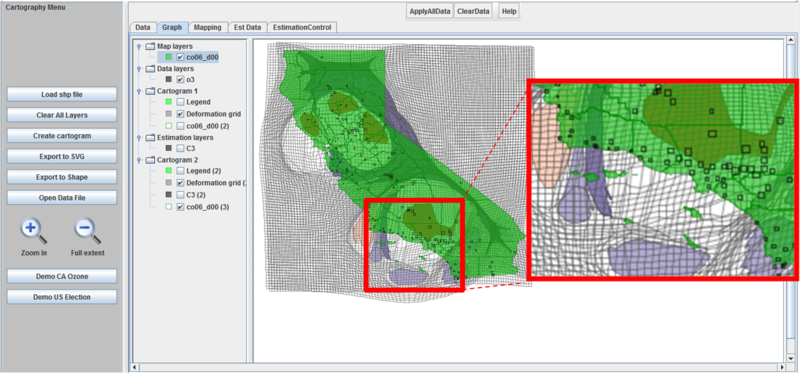Click the dark swatch beside C3 estimation layer

coord(168,148)
